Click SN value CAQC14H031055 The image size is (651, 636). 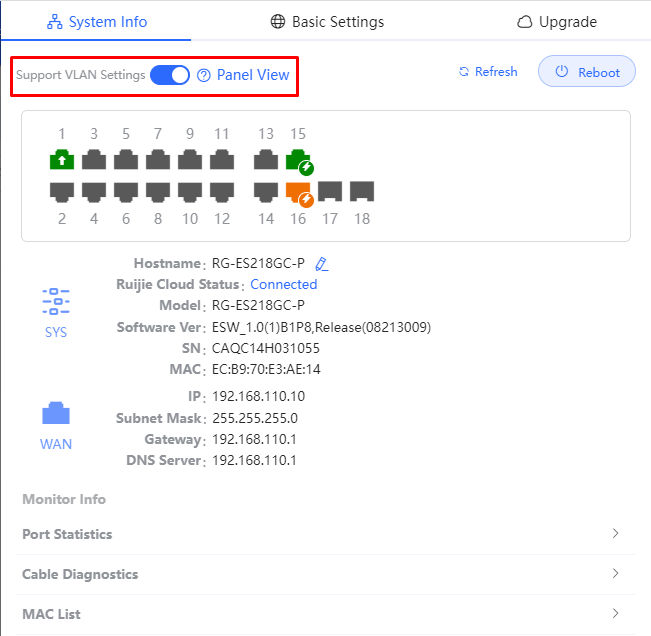pos(266,348)
